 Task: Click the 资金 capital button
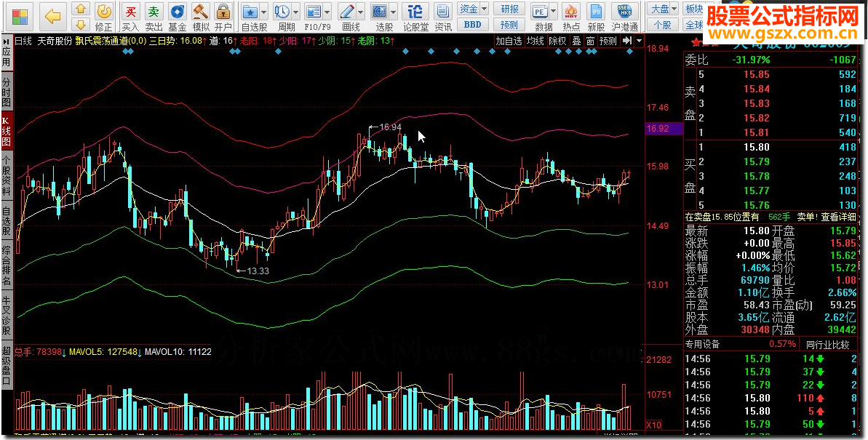point(469,9)
